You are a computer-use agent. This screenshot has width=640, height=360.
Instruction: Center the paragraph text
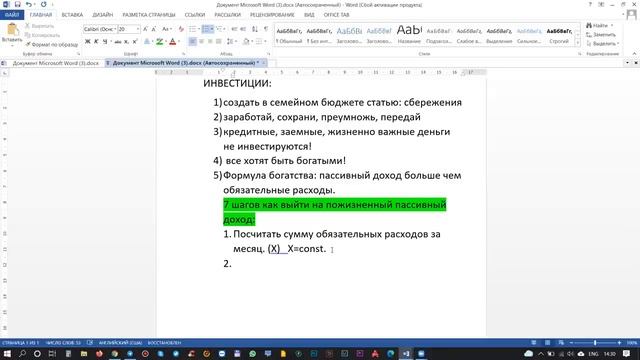pos(201,42)
